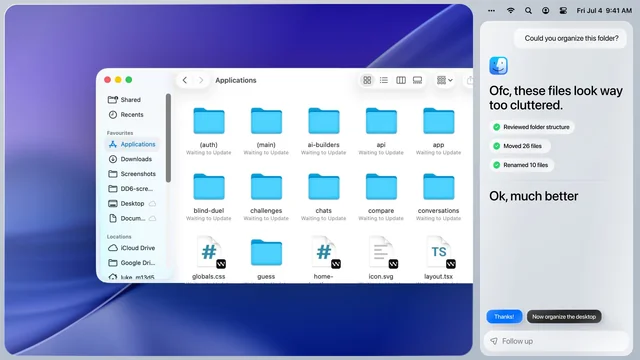
Task: Open Downloads in the sidebar
Action: coord(130,159)
